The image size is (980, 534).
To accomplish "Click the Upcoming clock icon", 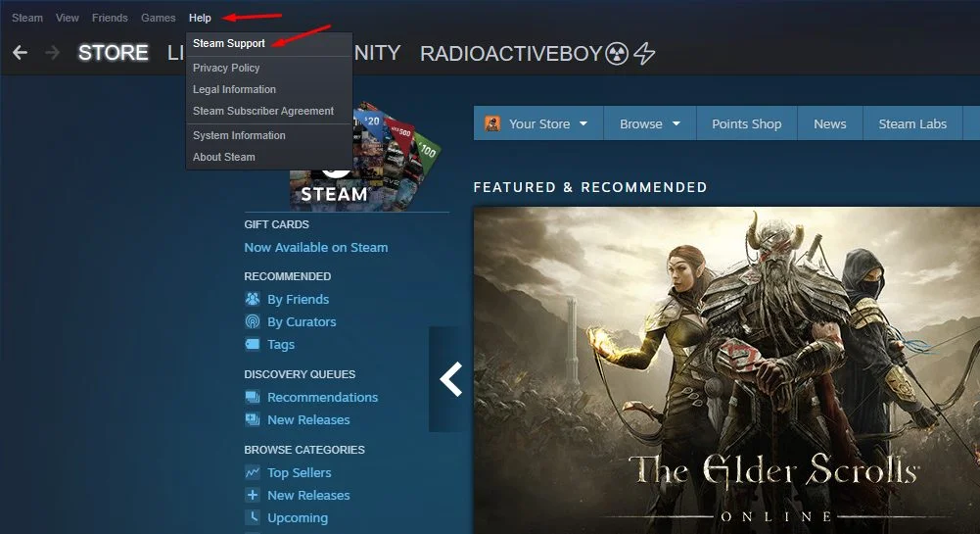I will [253, 517].
